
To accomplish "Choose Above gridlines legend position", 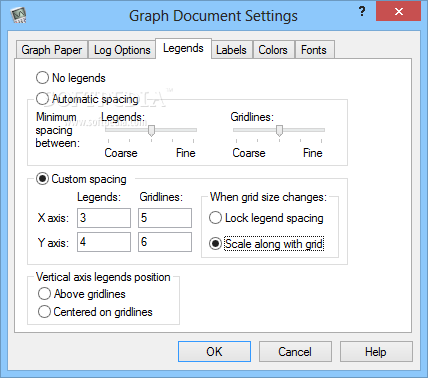I will click(x=82, y=294).
